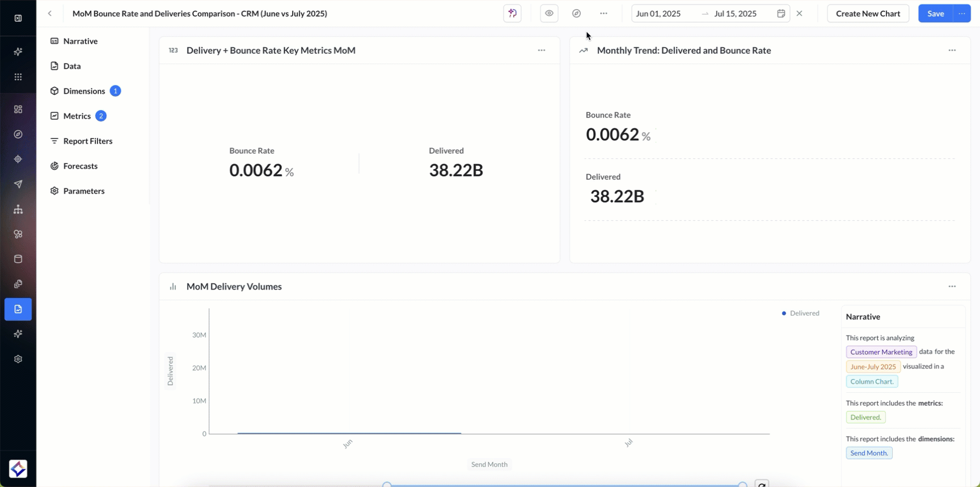Click the Save button

935,14
